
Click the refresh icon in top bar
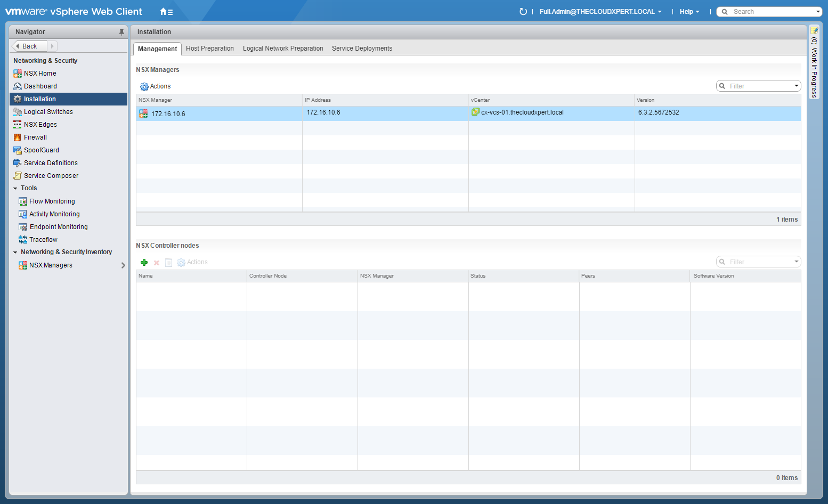pos(523,12)
